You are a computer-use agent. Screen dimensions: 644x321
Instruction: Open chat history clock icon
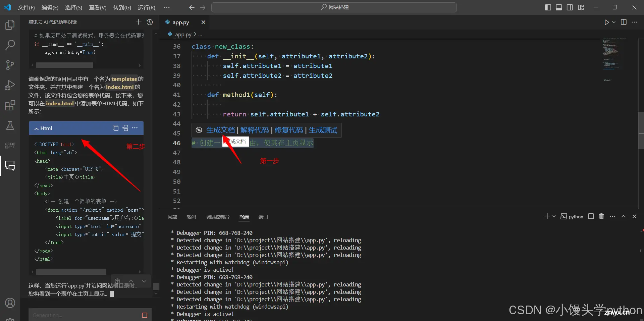point(150,22)
